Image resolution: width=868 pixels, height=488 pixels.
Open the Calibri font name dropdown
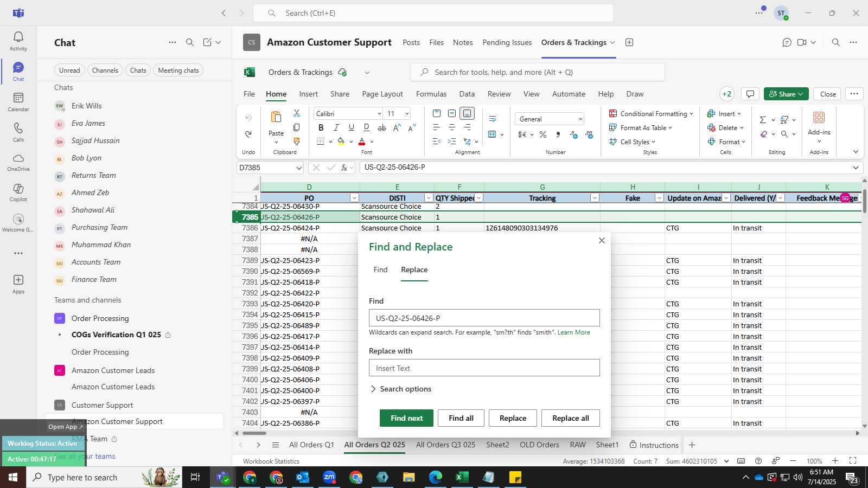pyautogui.click(x=379, y=113)
